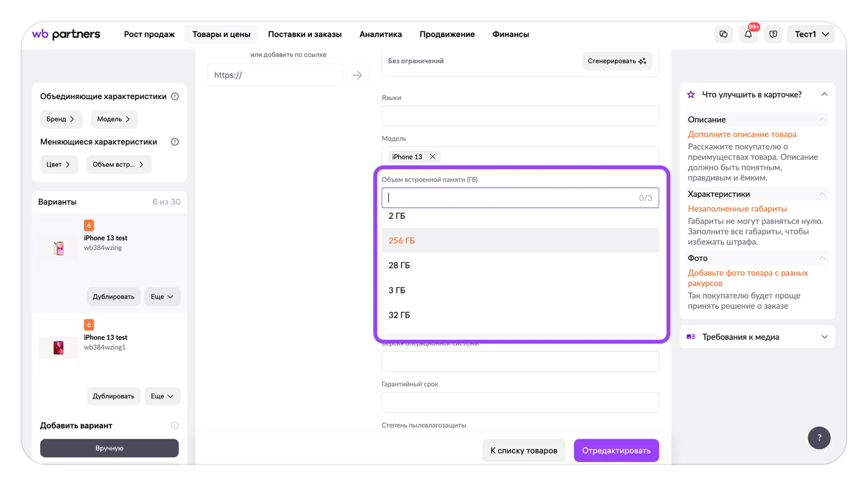Open the Финансы menu
The height and width of the screenshot is (486, 868).
click(x=510, y=34)
